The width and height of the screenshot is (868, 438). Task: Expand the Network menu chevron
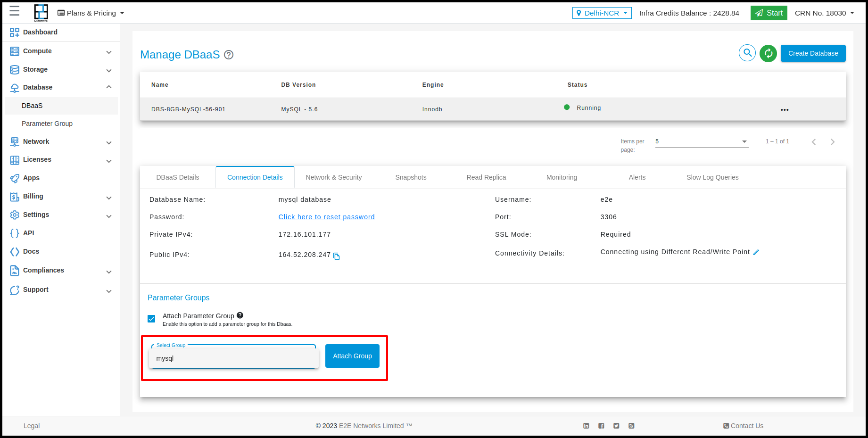[x=109, y=143]
